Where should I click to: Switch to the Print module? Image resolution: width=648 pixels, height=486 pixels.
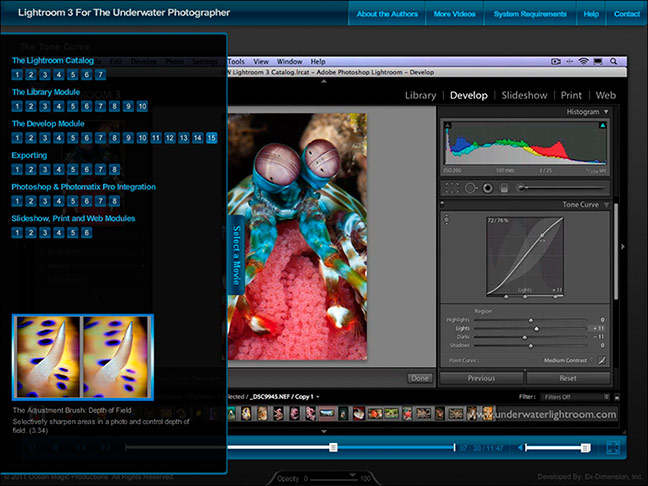(x=571, y=95)
